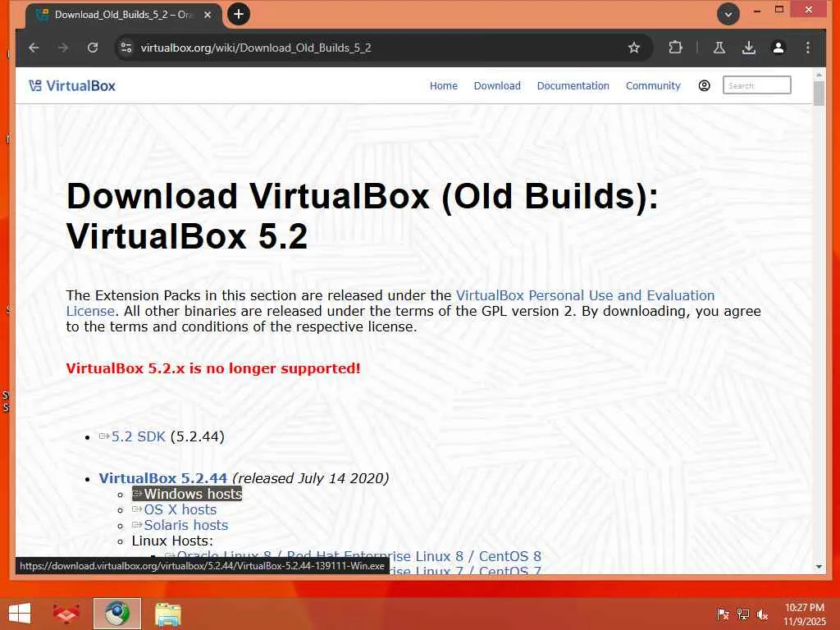Open the browser extensions menu

676,48
